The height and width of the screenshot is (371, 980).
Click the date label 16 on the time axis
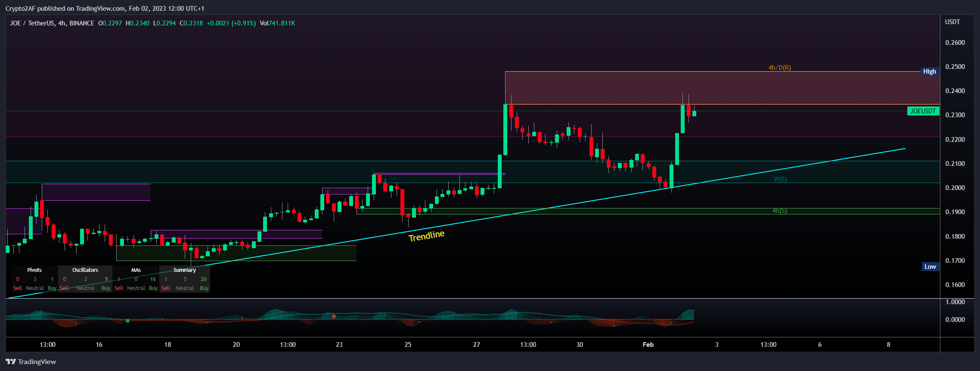coord(99,345)
